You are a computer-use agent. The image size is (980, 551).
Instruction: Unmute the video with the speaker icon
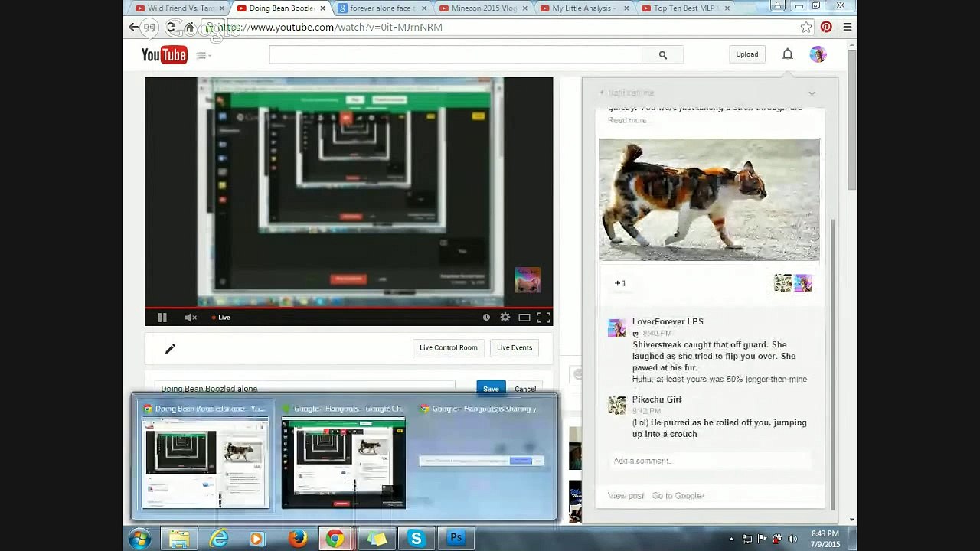point(191,318)
